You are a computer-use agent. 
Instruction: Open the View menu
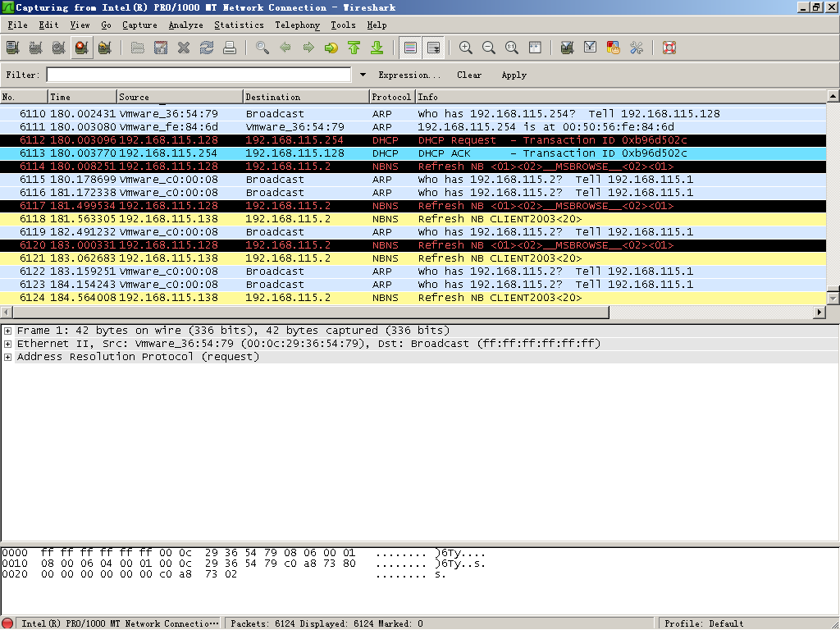click(80, 25)
